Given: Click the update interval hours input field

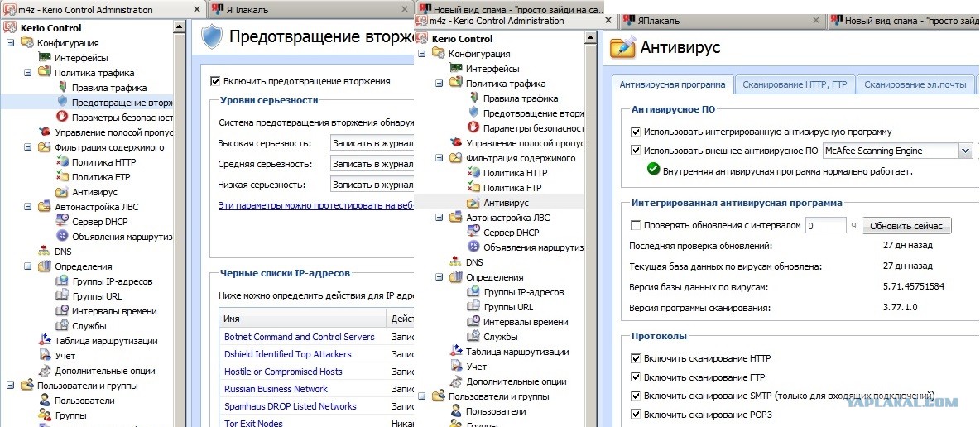Looking at the screenshot, I should pyautogui.click(x=825, y=226).
